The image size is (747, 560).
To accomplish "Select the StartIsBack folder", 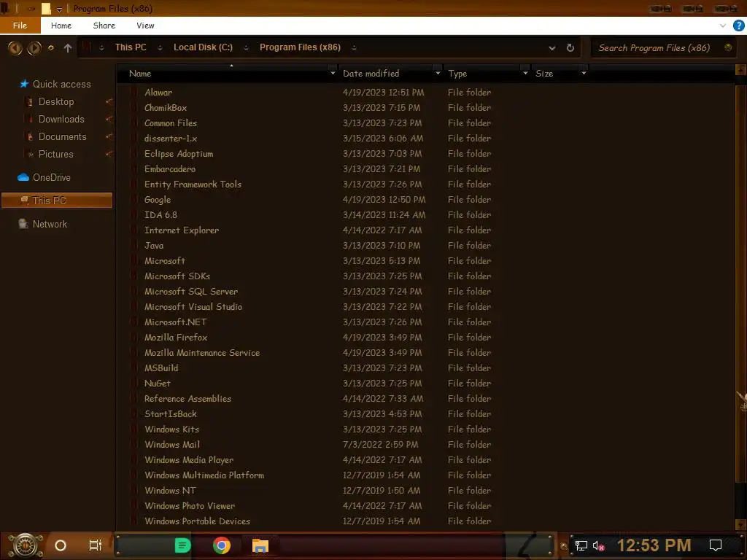I will tap(170, 414).
